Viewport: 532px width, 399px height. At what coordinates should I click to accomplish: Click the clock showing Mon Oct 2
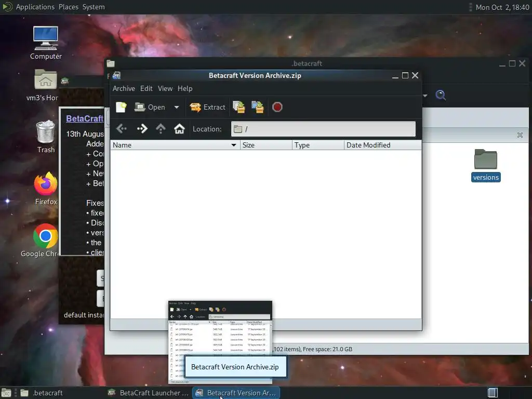[502, 7]
